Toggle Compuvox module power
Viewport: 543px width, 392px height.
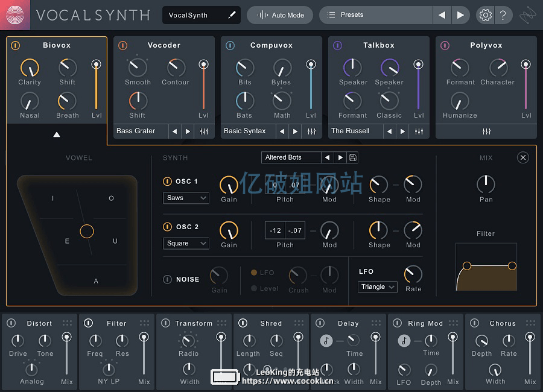230,45
